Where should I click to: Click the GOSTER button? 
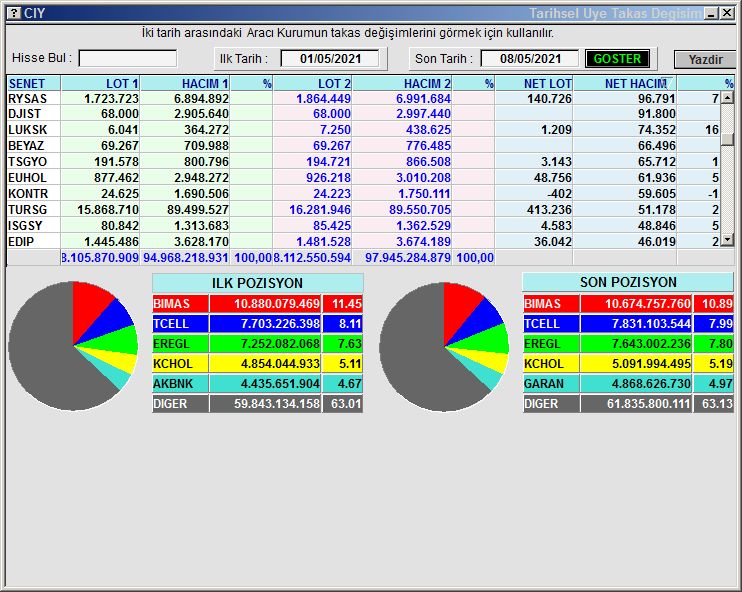pyautogui.click(x=617, y=59)
